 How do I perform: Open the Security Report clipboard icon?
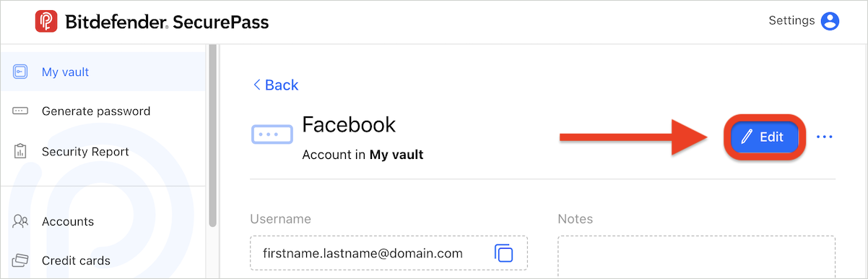click(20, 152)
